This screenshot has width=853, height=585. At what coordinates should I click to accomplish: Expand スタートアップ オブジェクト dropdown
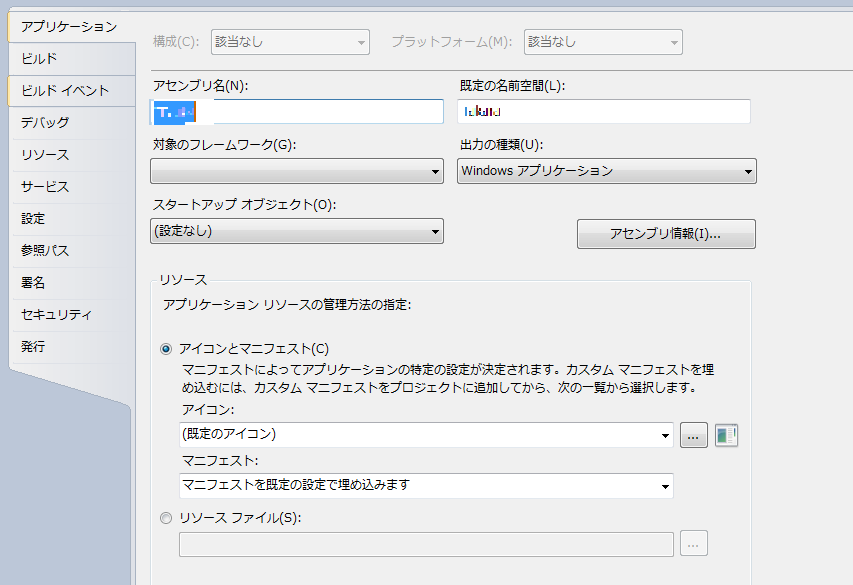pyautogui.click(x=296, y=232)
